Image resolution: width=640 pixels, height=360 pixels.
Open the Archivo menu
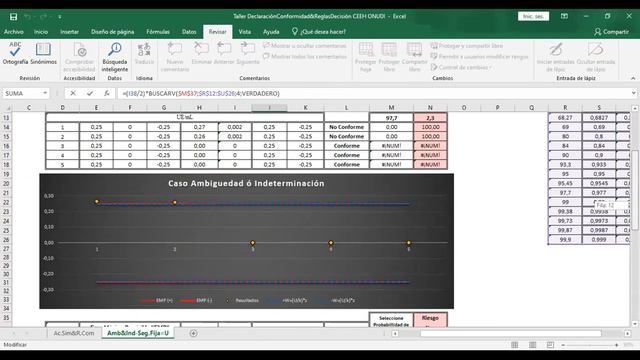tap(13, 32)
